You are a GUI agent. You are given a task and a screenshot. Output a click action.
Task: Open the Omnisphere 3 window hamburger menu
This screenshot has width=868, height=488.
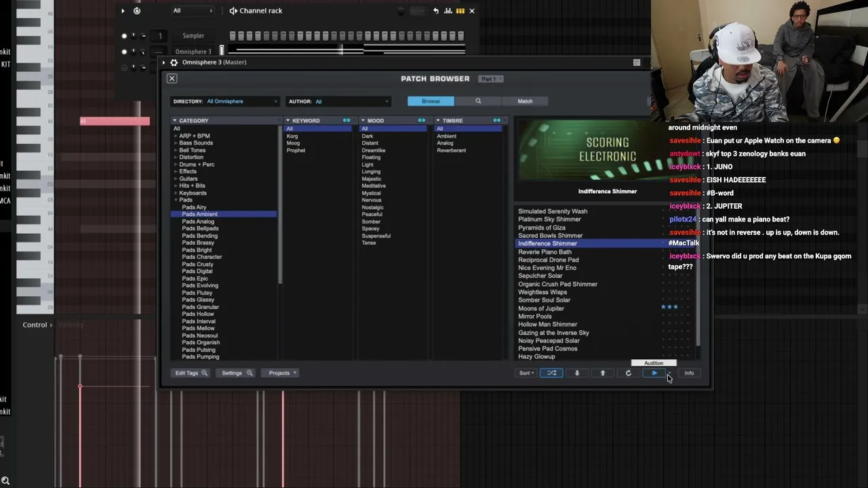click(x=637, y=62)
